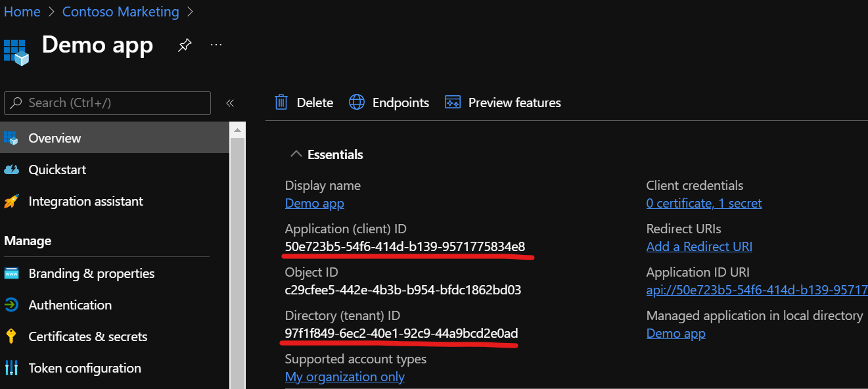Click the Branding & properties icon
This screenshot has height=389, width=868.
pos(11,273)
